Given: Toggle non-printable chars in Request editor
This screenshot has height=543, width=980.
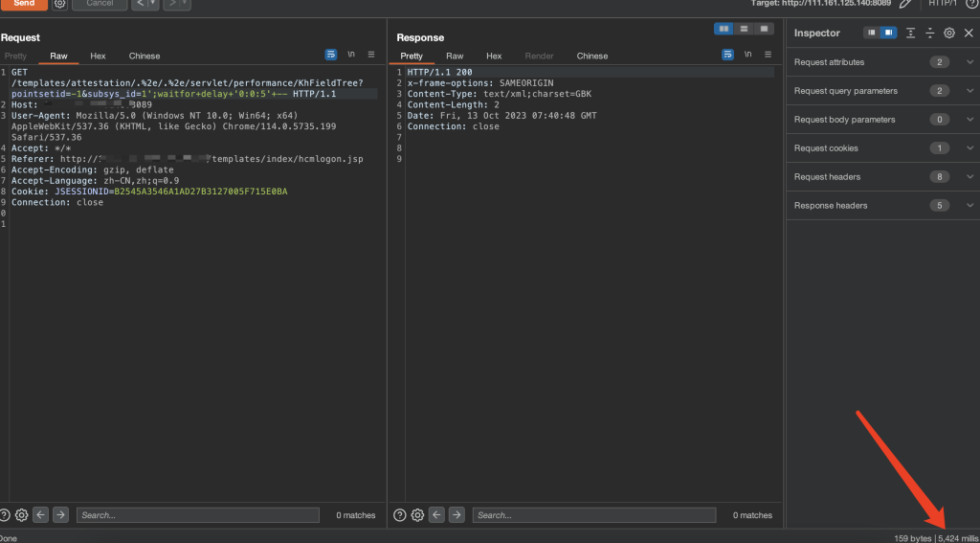Looking at the screenshot, I should pyautogui.click(x=351, y=55).
